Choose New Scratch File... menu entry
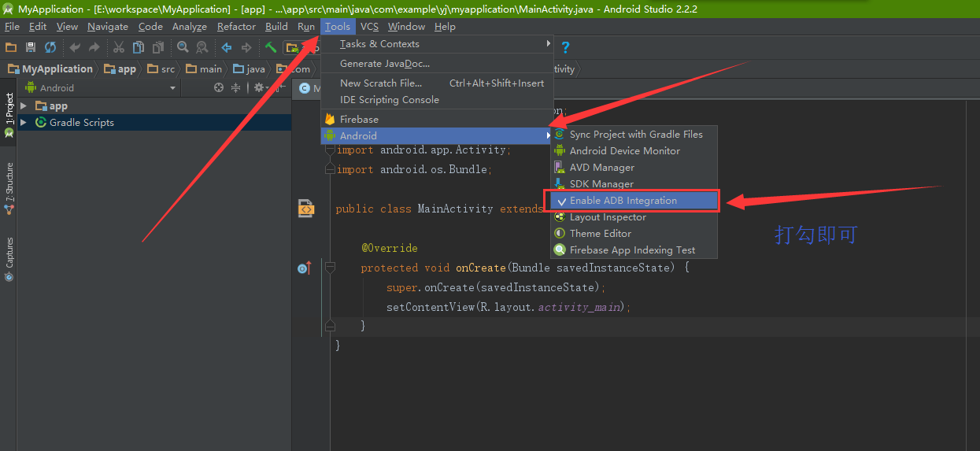Screen dimensions: 980x451 pyautogui.click(x=438, y=83)
